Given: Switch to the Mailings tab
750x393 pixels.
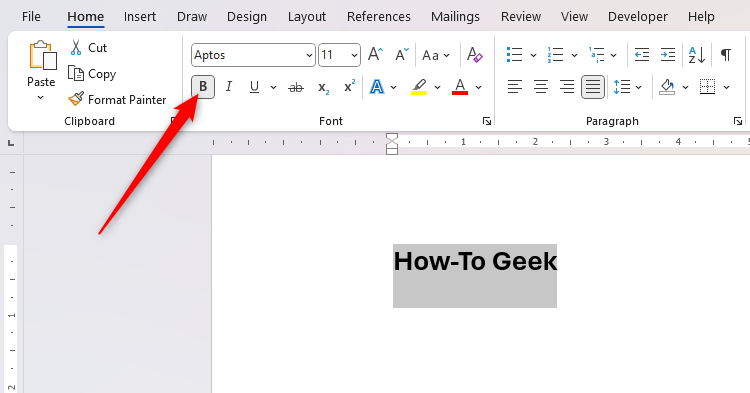Looking at the screenshot, I should tap(455, 17).
